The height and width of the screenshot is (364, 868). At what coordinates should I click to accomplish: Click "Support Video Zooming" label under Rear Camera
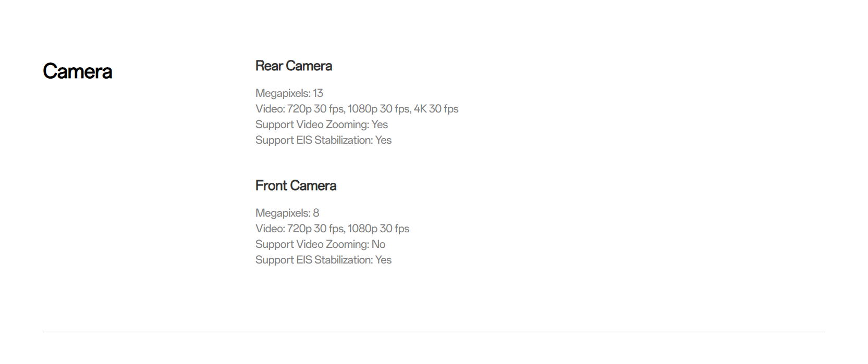coord(312,124)
